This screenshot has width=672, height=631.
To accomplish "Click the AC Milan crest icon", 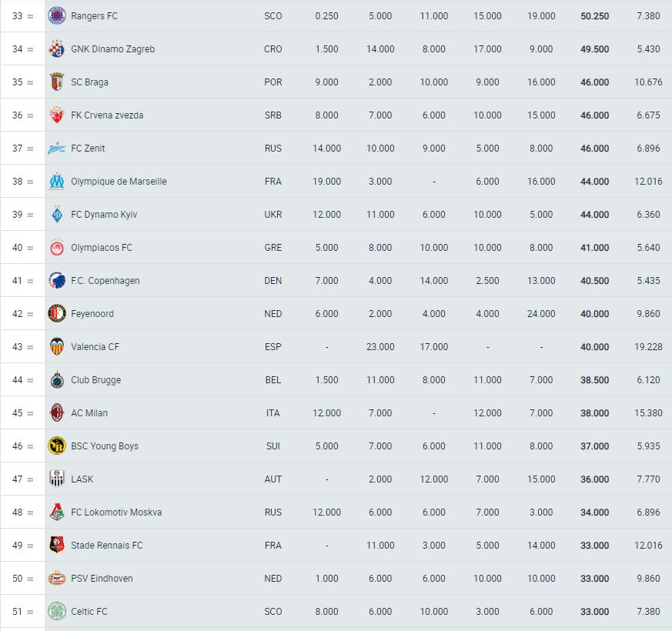I will tap(56, 413).
